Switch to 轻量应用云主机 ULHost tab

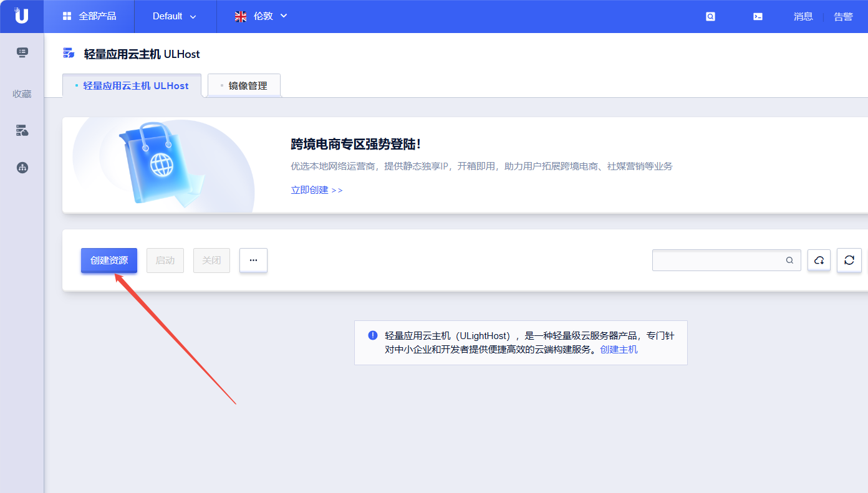tap(132, 86)
